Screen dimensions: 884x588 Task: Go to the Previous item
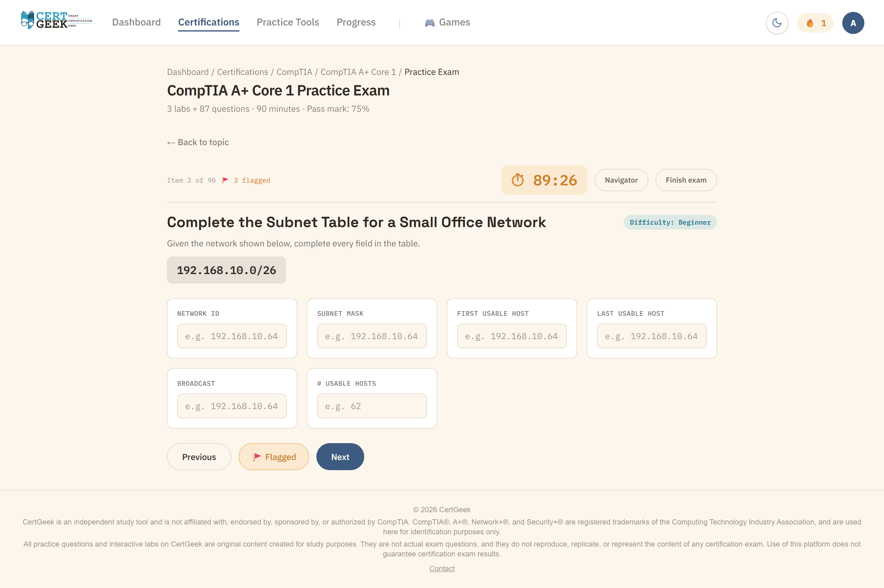pos(199,457)
